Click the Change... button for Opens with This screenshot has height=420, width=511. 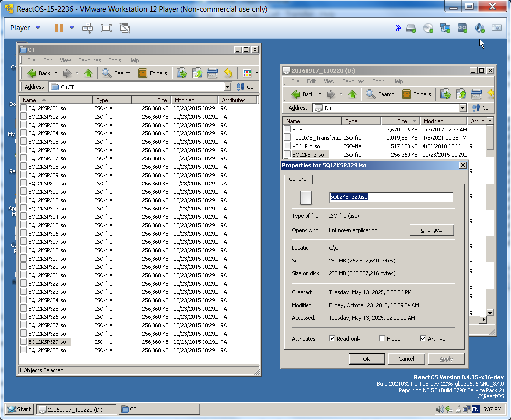432,230
